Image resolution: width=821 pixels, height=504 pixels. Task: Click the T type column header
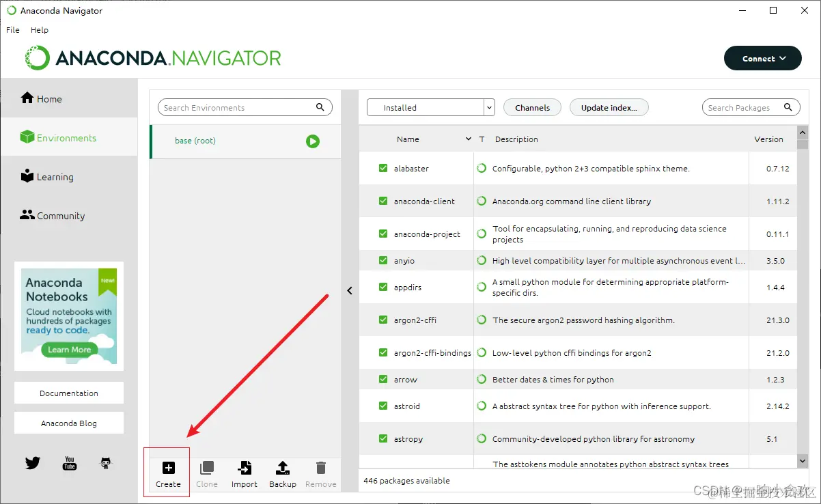point(482,139)
